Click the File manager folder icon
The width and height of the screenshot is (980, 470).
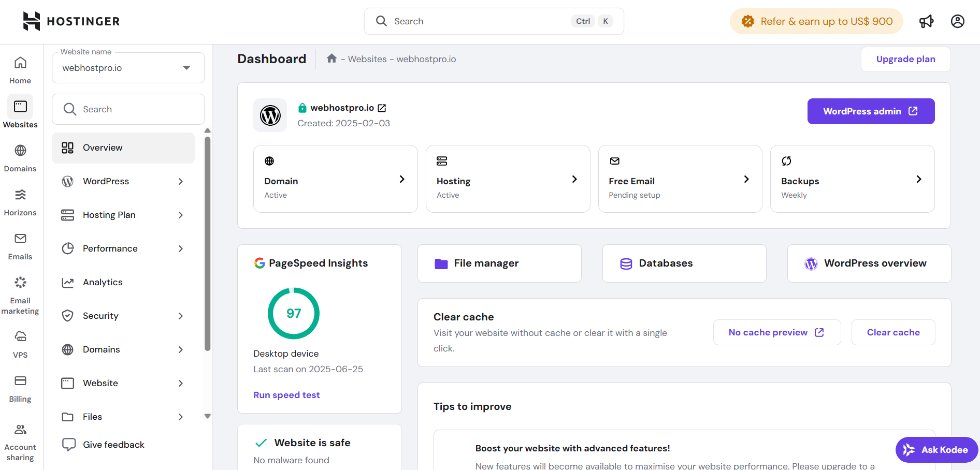click(x=441, y=264)
